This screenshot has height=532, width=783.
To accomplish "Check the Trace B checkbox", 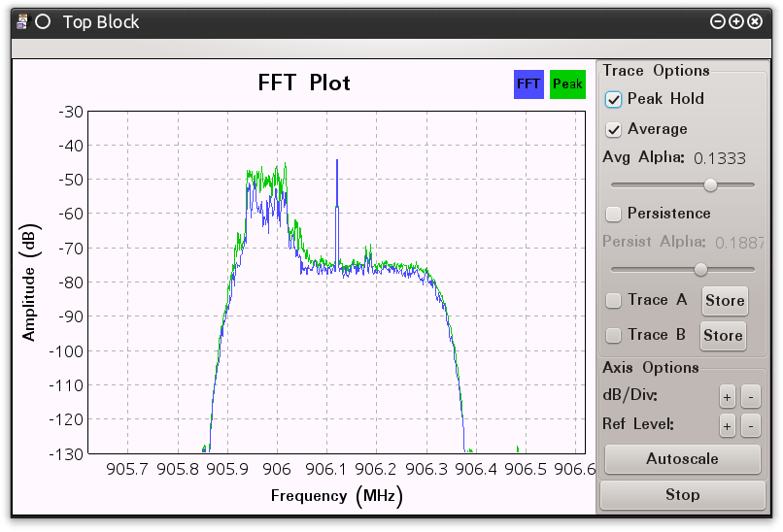I will coord(613,335).
